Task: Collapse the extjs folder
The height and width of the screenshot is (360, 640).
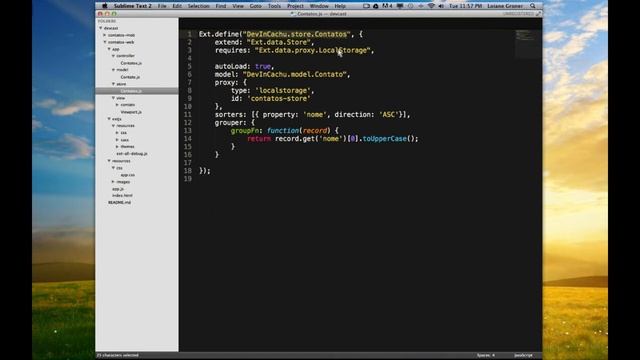Action: pyautogui.click(x=109, y=119)
